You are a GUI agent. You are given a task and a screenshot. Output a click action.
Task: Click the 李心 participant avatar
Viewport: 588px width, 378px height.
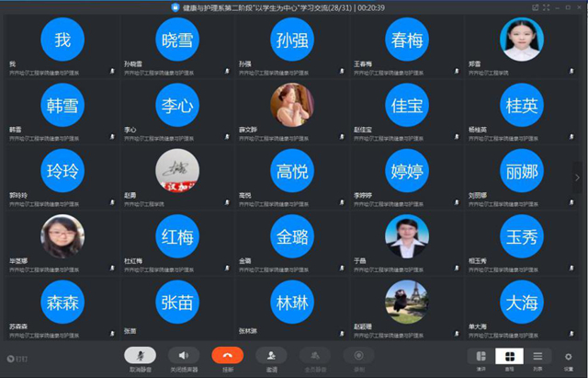(178, 105)
